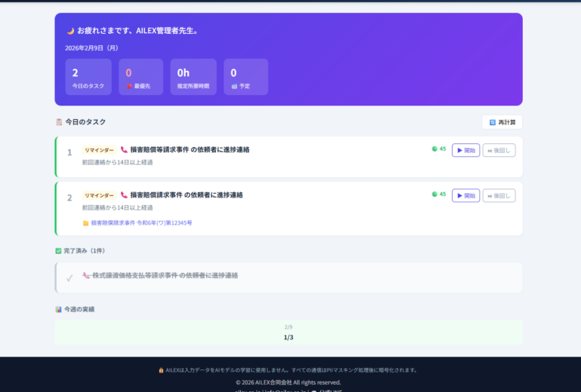Start task 1 with the 開始 button
The width and height of the screenshot is (581, 392).
466,150
